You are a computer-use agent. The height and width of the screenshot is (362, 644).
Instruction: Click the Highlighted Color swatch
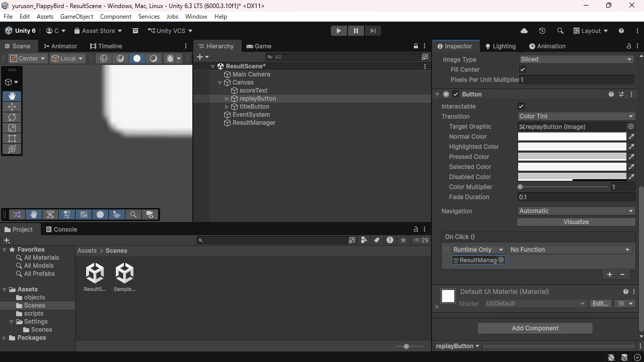(572, 147)
